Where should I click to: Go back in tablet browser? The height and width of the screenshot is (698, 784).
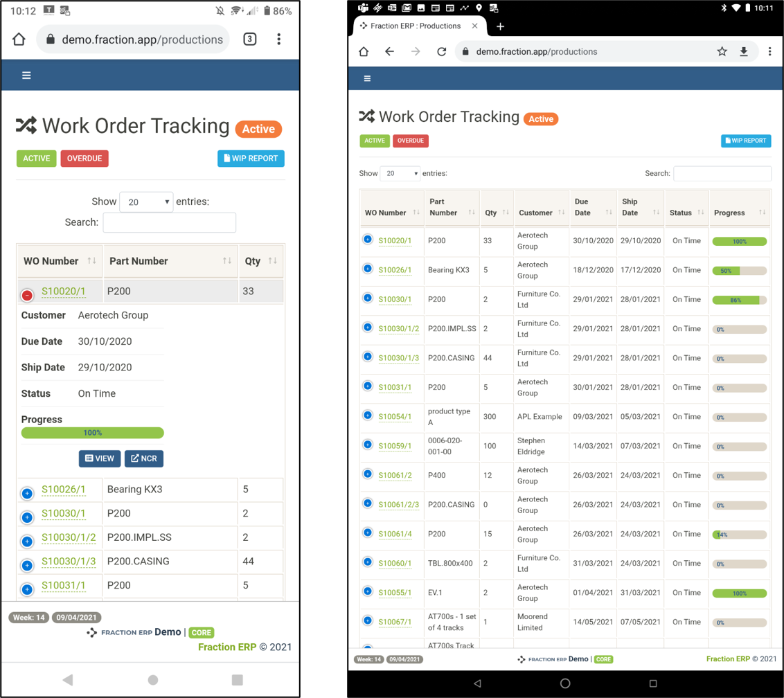(x=389, y=51)
